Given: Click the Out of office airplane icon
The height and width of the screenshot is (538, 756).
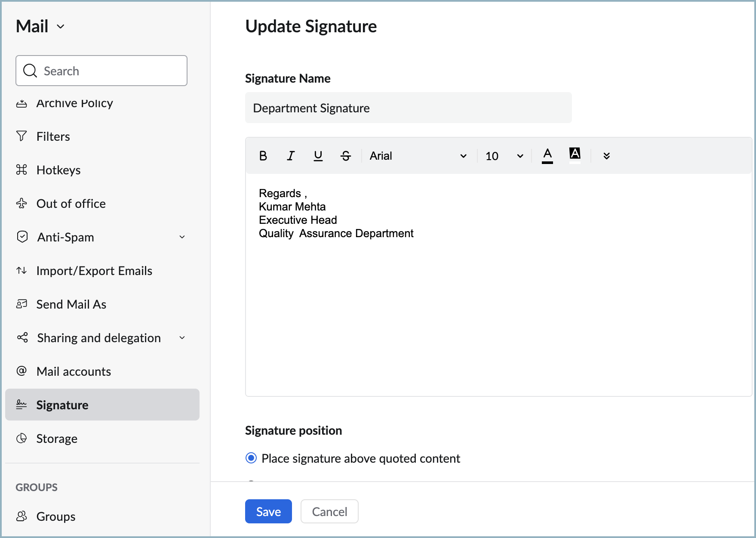Looking at the screenshot, I should [22, 204].
